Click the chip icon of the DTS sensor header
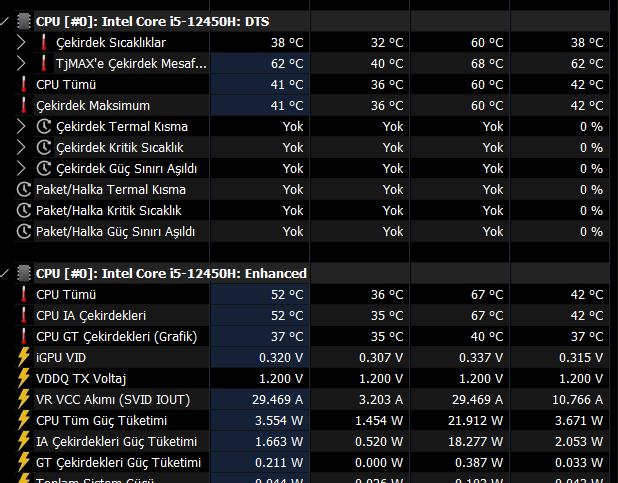The width and height of the screenshot is (618, 483). point(24,21)
